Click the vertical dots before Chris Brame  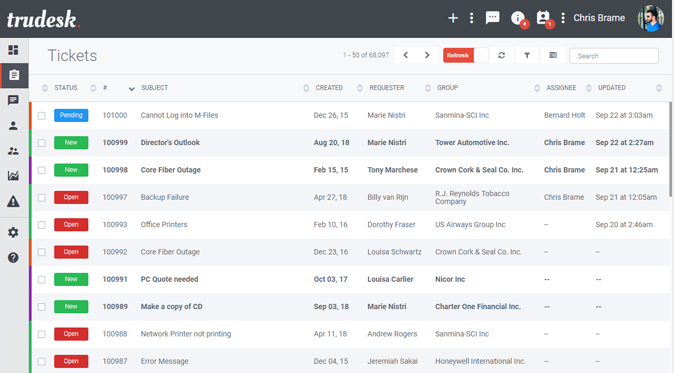pos(563,18)
